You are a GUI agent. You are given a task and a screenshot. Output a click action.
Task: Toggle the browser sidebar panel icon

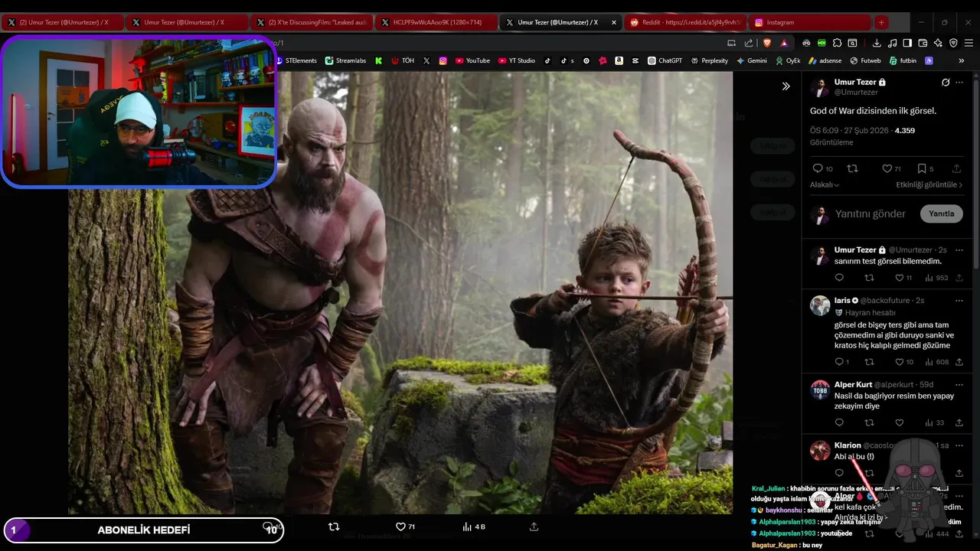907,43
